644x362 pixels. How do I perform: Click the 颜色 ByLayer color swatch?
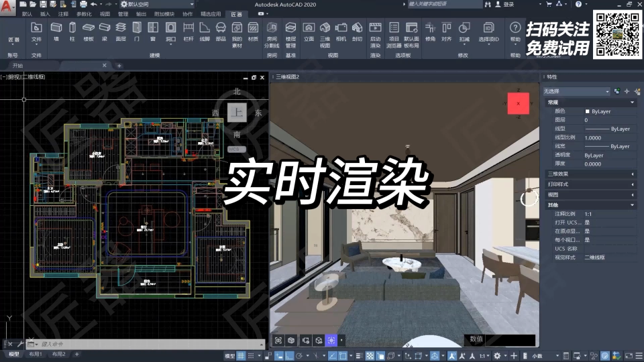[x=588, y=112]
